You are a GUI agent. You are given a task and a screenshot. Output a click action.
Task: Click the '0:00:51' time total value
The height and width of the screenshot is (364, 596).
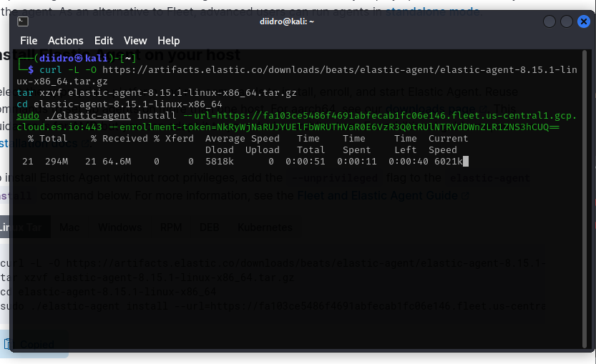(x=306, y=162)
